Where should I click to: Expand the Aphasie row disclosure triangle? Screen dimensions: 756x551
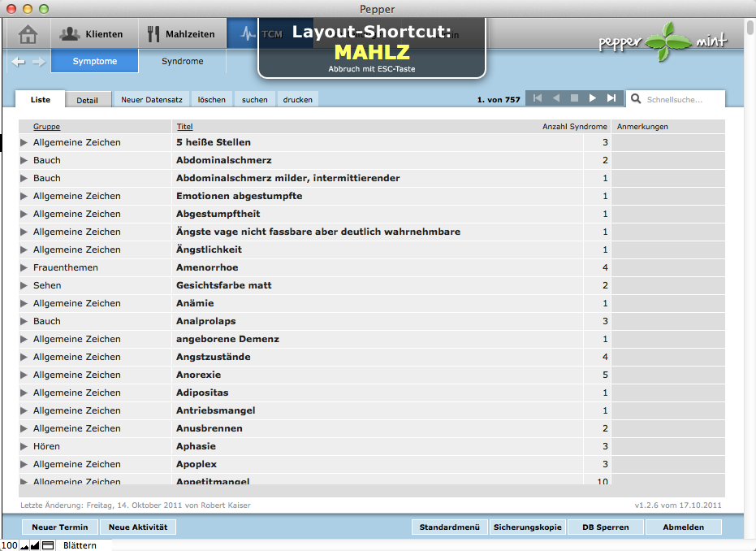coord(24,446)
